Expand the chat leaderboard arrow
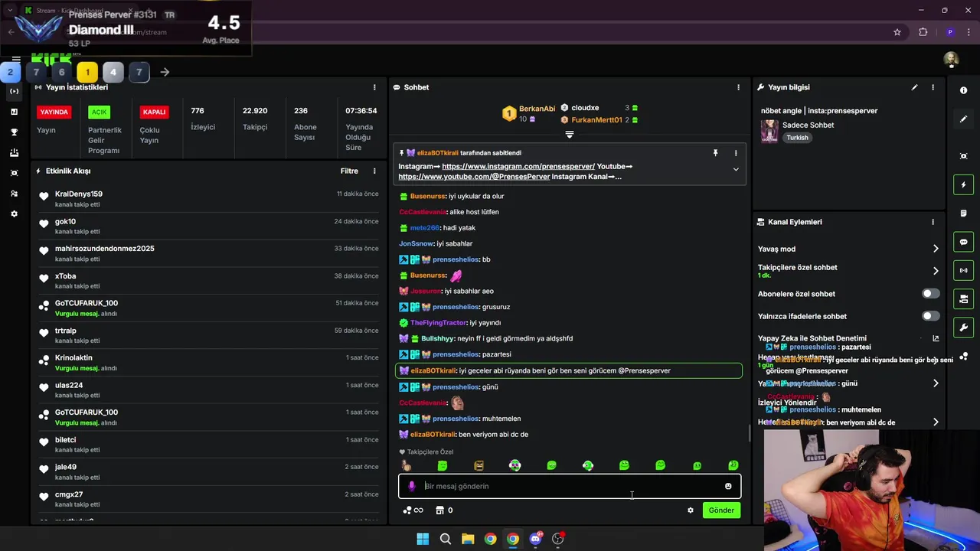This screenshot has height=551, width=980. click(x=569, y=135)
